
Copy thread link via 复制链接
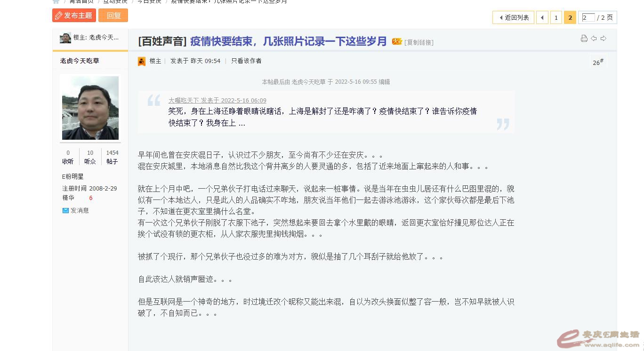[419, 42]
